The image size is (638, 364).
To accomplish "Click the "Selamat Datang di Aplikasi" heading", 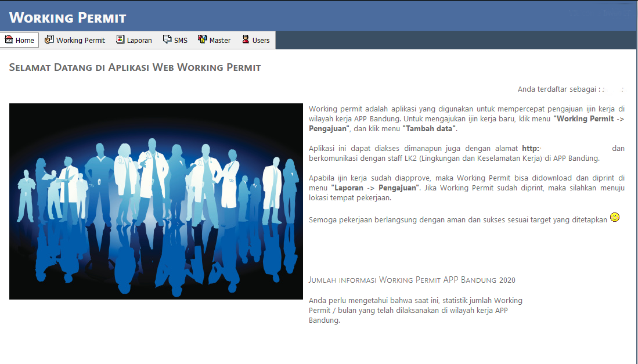I will [x=135, y=67].
